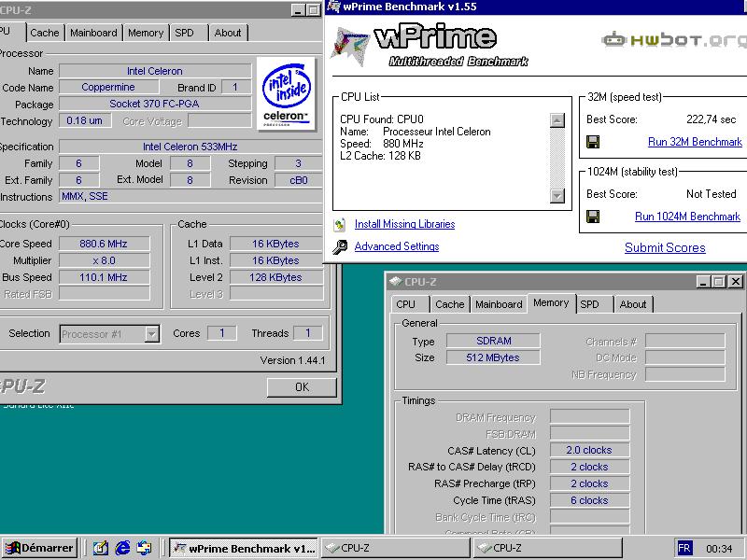Click the floppy disk icon beside Run 32M Benchmark
The width and height of the screenshot is (747, 560).
[593, 142]
